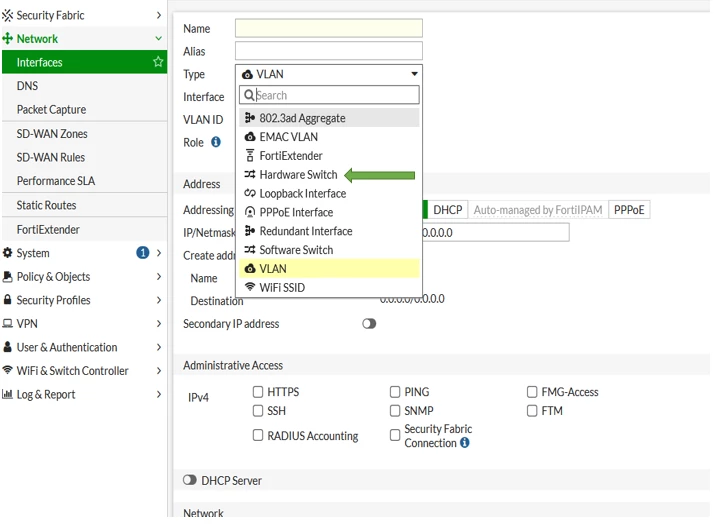Expand Security Profiles chevron
Screen dimensions: 714x527
pyautogui.click(x=158, y=300)
